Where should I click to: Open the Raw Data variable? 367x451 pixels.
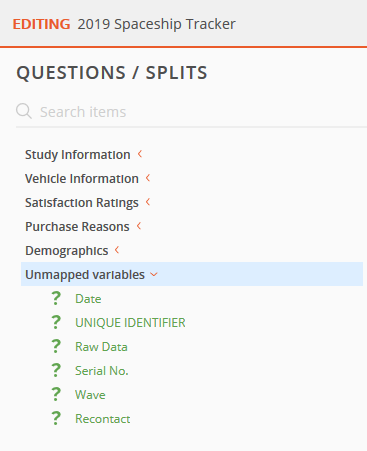pos(101,347)
